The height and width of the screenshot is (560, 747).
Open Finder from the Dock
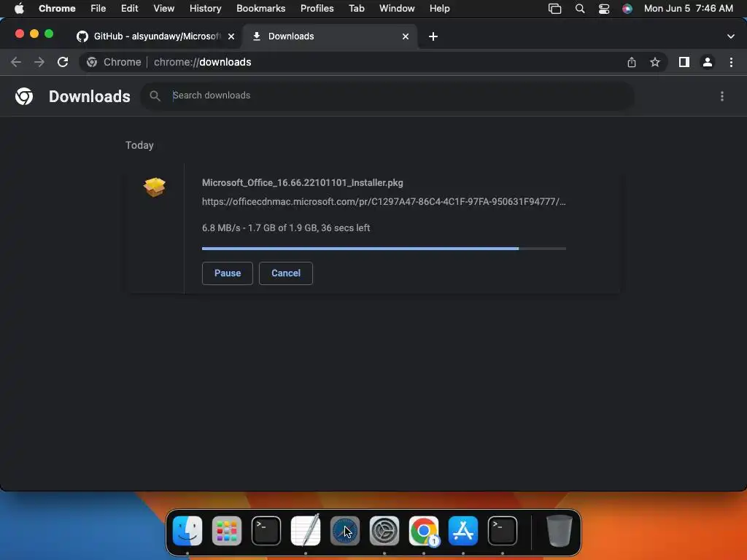(187, 531)
